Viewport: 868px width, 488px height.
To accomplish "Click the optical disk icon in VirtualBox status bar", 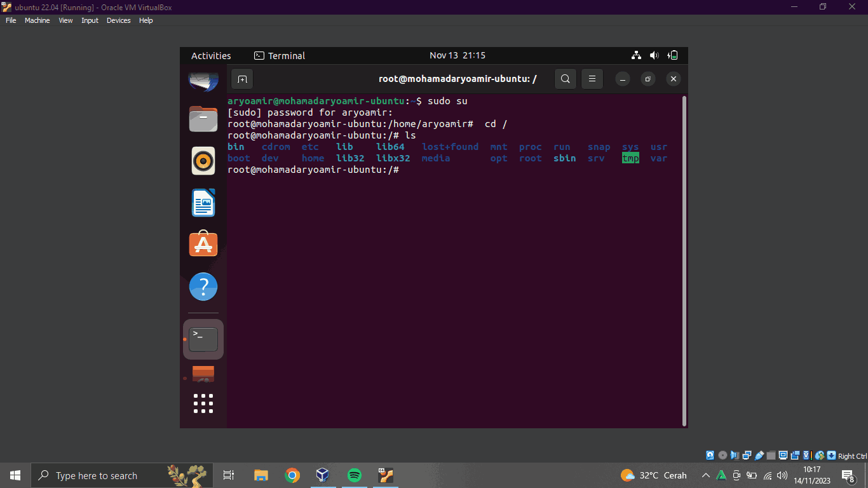I will (x=722, y=456).
